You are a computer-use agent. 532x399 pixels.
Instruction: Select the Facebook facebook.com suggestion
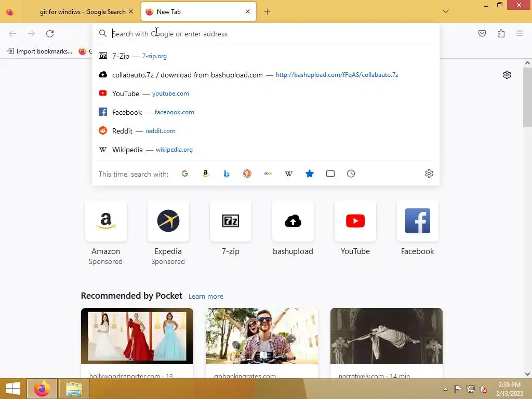point(265,112)
